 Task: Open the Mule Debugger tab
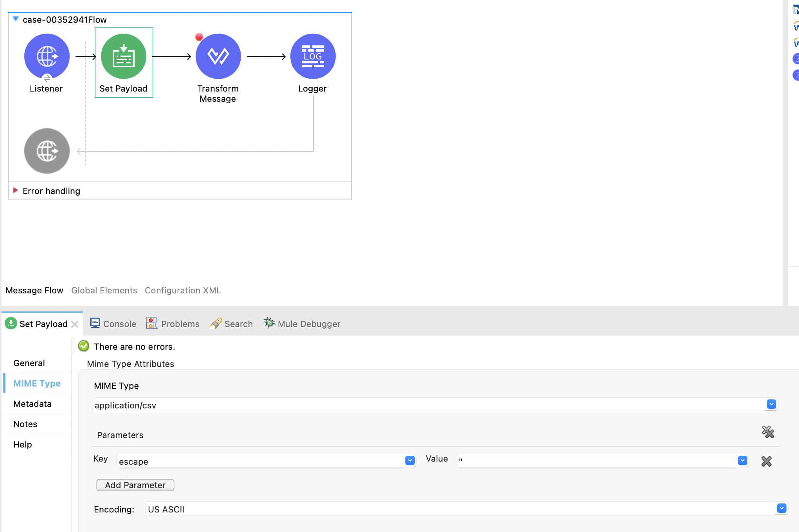tap(302, 324)
